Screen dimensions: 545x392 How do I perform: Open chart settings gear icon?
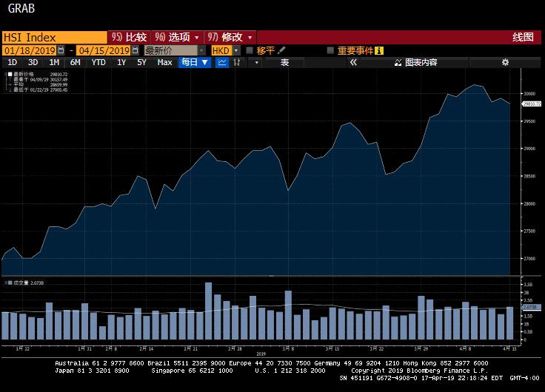pyautogui.click(x=505, y=63)
